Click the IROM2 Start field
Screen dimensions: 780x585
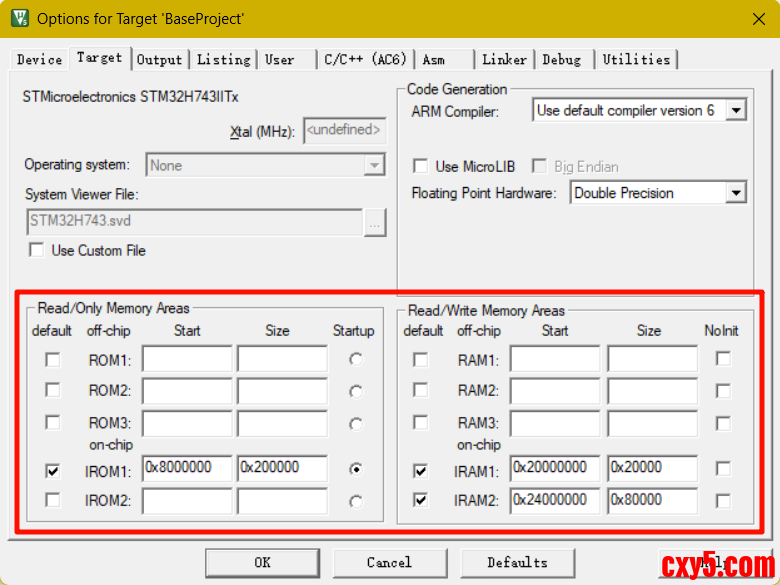[187, 500]
